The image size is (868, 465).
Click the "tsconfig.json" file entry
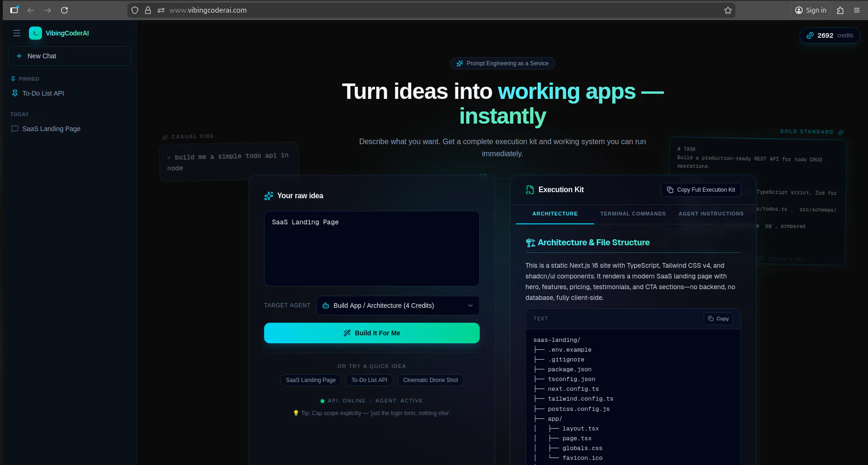tap(572, 379)
